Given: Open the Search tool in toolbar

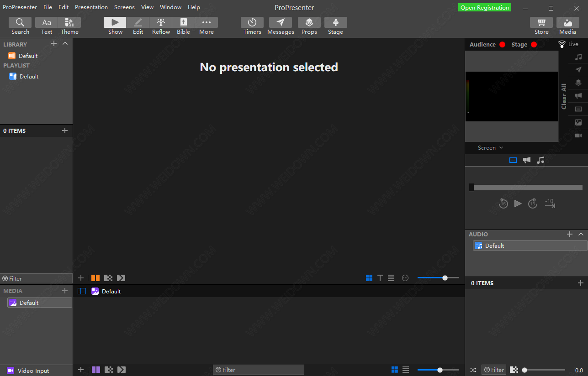Looking at the screenshot, I should pos(20,26).
